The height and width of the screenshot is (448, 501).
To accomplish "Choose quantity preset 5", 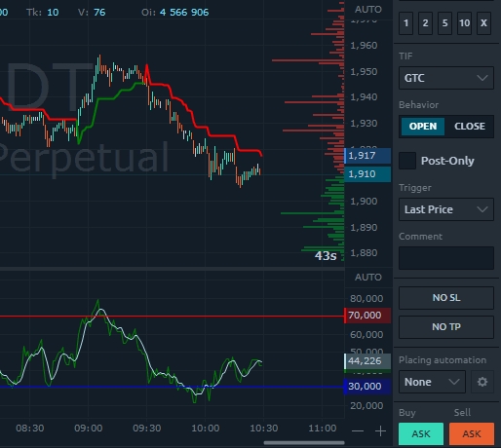I will pos(444,23).
